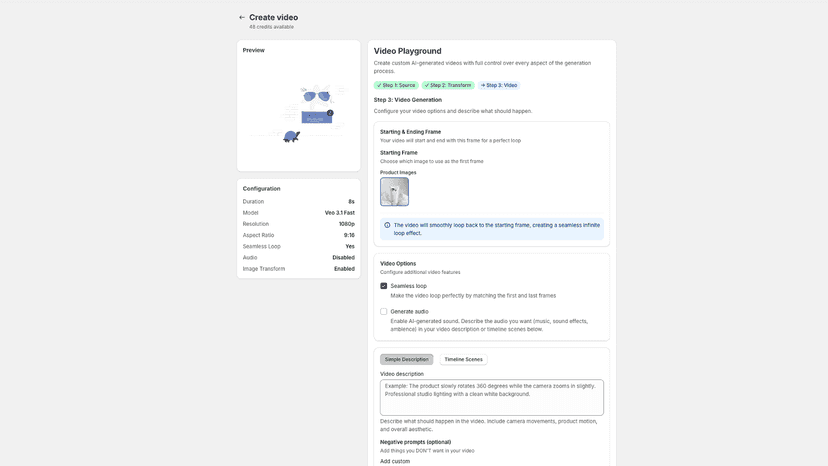Focus the Video description text area
The image size is (828, 466).
[492, 397]
